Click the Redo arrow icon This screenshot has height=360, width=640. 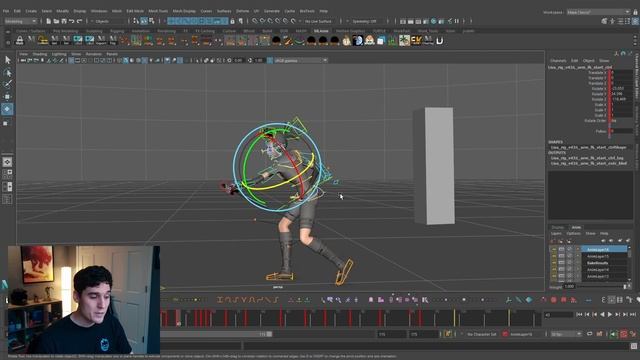click(80, 21)
